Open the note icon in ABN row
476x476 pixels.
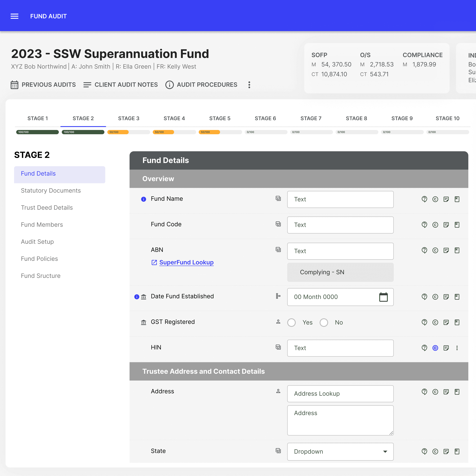coord(446,250)
